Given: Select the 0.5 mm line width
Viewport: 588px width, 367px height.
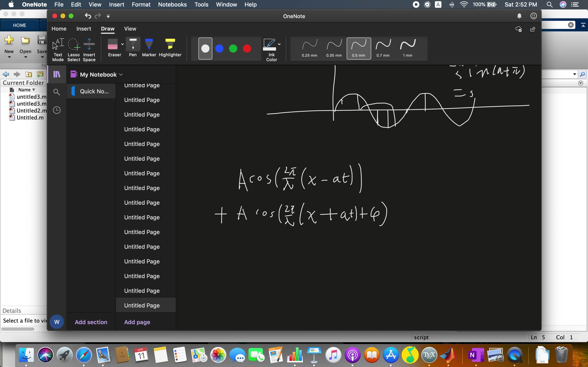Looking at the screenshot, I should click(359, 48).
